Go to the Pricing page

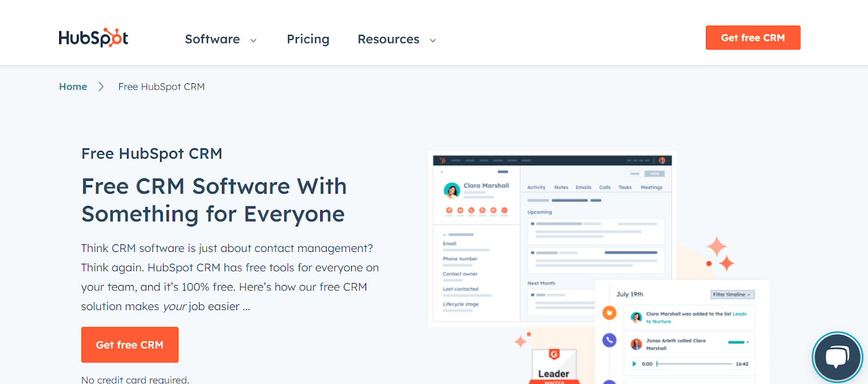(x=308, y=39)
